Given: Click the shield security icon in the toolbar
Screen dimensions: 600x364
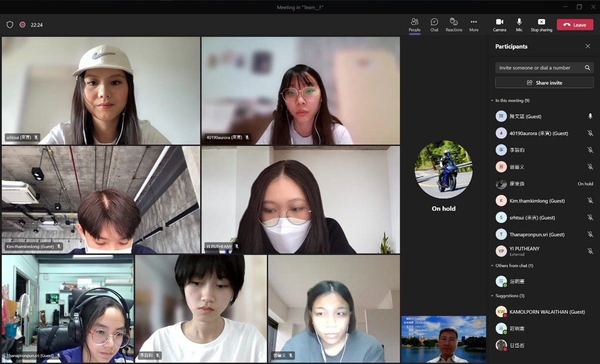Looking at the screenshot, I should [10, 24].
